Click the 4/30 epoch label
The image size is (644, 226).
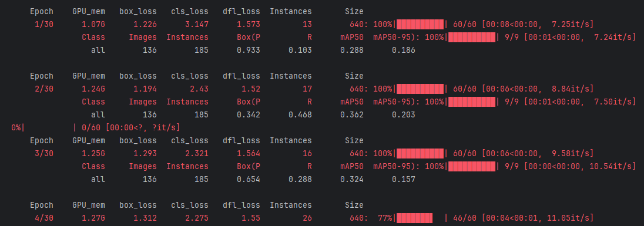pyautogui.click(x=44, y=218)
